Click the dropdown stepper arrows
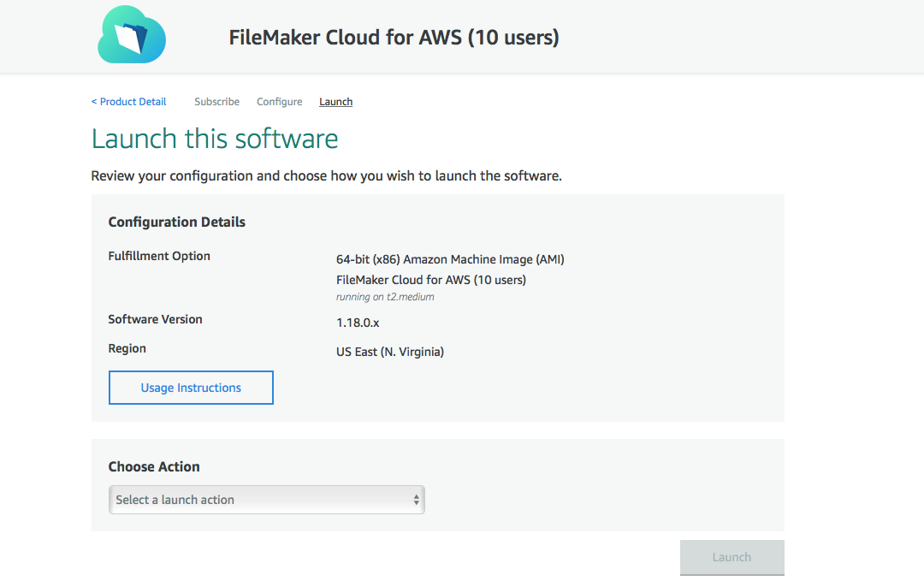This screenshot has height=587, width=924. point(417,499)
